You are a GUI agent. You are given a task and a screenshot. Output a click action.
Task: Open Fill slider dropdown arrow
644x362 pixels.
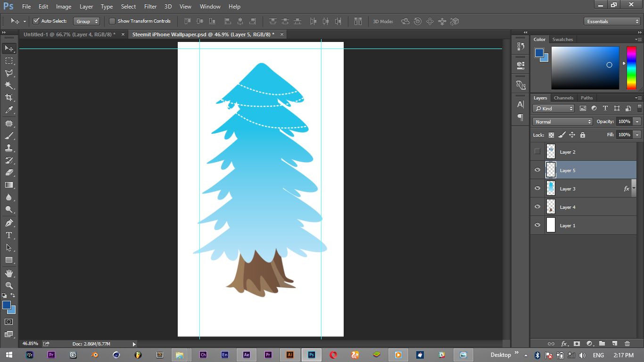(x=637, y=135)
